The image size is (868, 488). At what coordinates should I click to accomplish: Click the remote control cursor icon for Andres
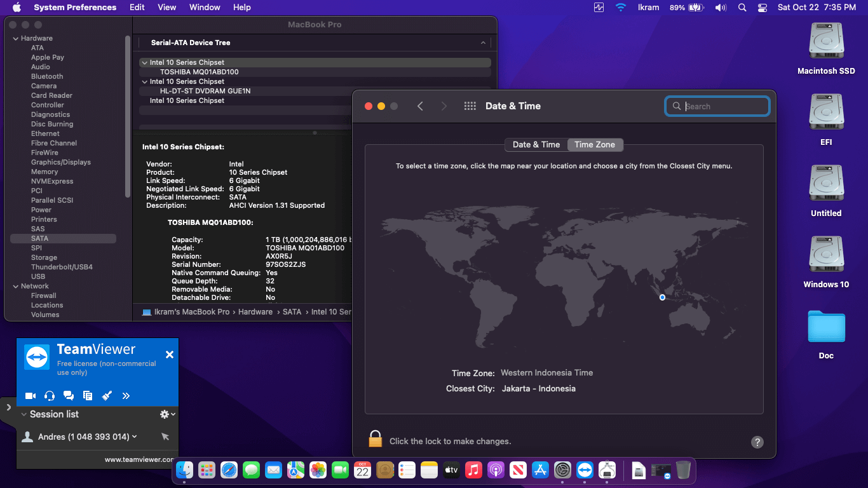[165, 437]
